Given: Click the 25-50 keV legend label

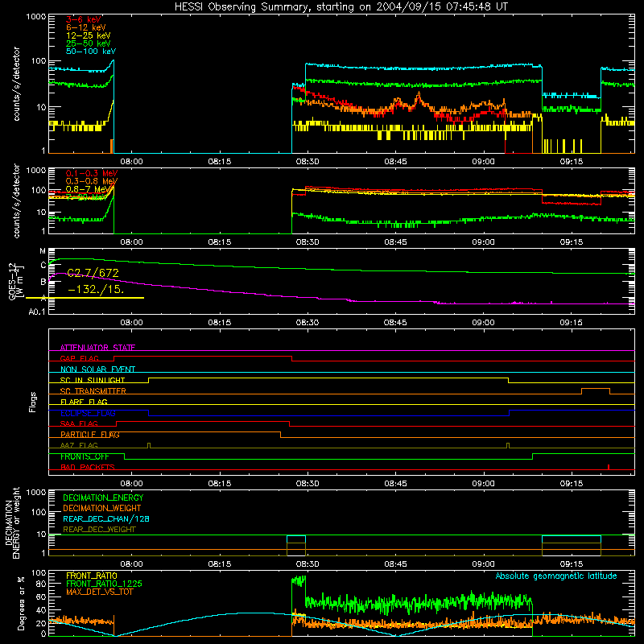Looking at the screenshot, I should tap(89, 43).
